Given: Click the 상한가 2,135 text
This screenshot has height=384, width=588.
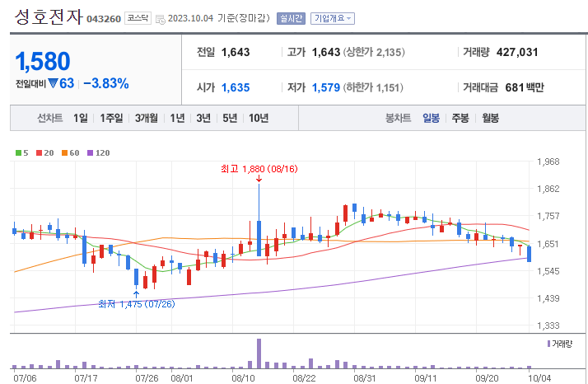Looking at the screenshot, I should [374, 52].
